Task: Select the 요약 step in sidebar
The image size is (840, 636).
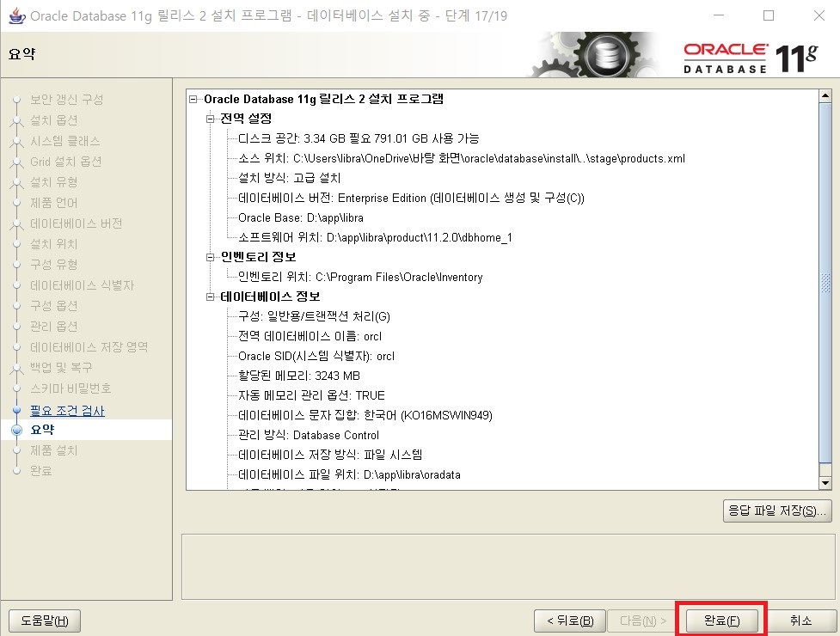Action: click(x=42, y=430)
